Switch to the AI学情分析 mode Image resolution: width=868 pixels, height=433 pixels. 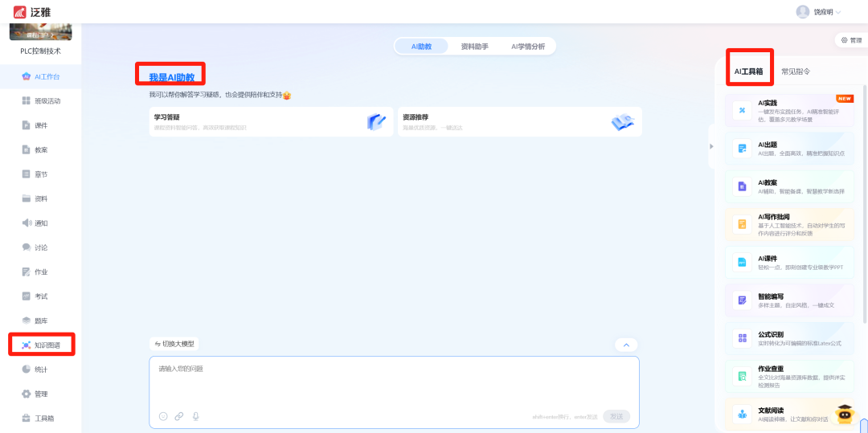(x=528, y=47)
